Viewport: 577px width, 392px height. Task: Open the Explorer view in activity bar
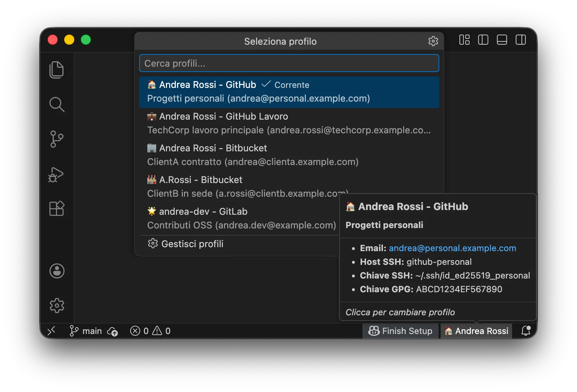57,70
